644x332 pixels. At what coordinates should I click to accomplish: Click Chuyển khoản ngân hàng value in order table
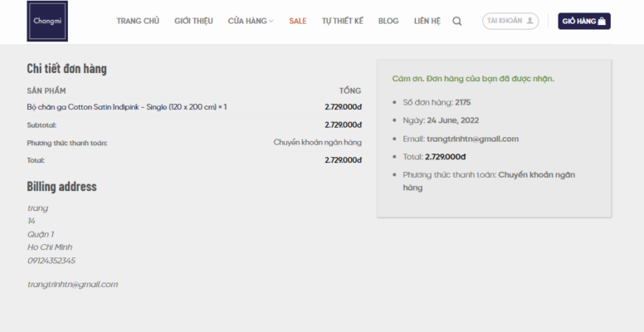point(318,143)
